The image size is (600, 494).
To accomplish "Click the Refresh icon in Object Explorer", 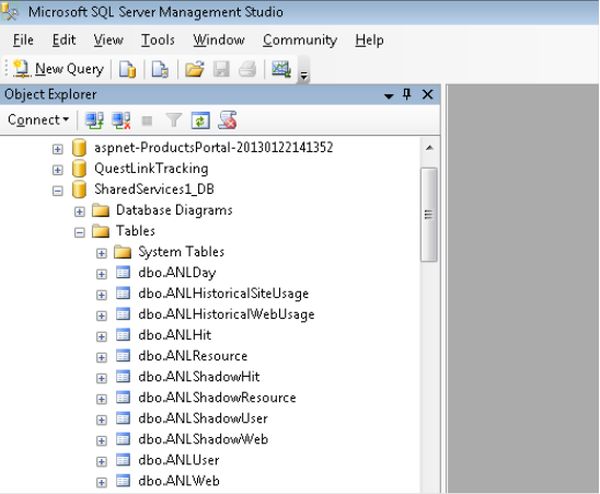I will (201, 120).
